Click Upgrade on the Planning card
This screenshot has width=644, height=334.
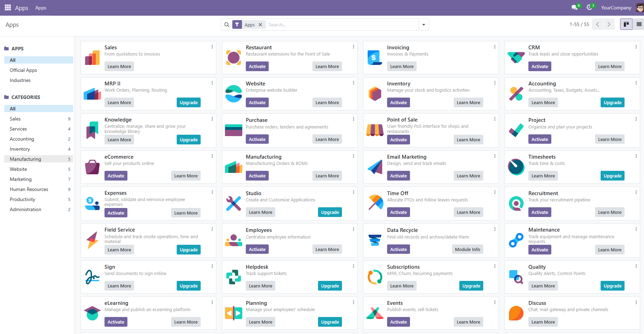[330, 322]
